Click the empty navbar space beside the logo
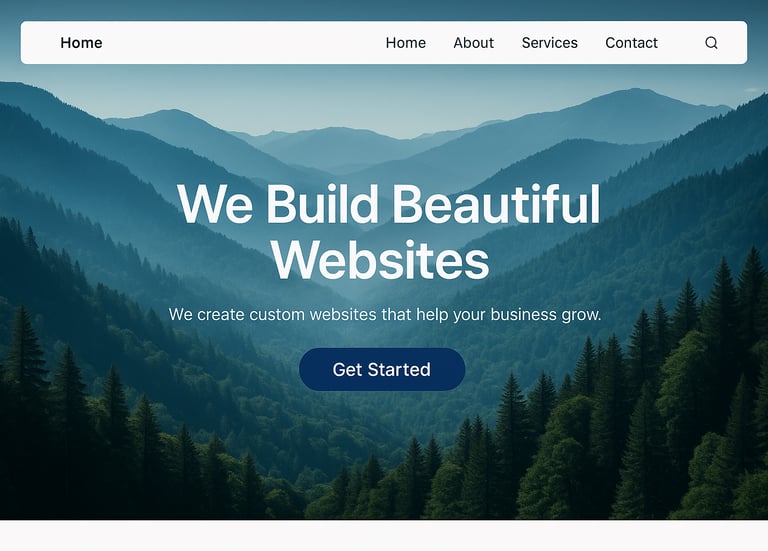The image size is (768, 551). (242, 43)
